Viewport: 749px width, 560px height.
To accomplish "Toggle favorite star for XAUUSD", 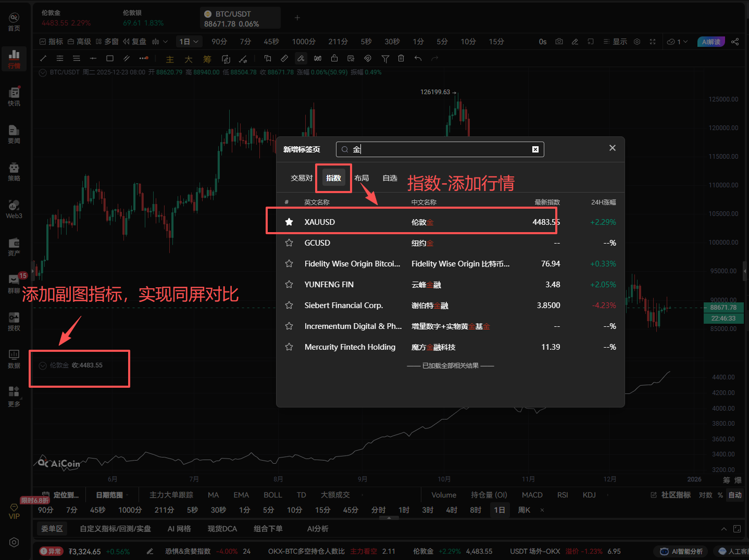I will click(x=289, y=222).
